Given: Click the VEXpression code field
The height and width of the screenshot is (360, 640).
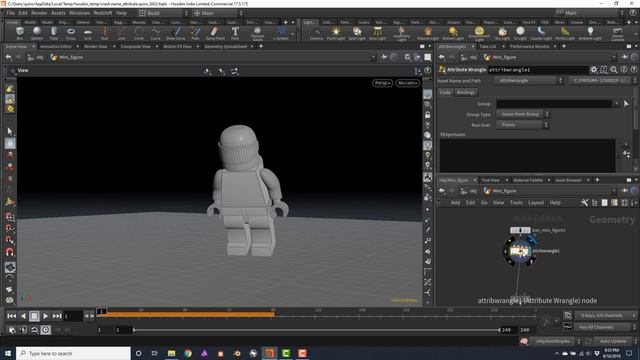Looking at the screenshot, I should click(x=527, y=155).
